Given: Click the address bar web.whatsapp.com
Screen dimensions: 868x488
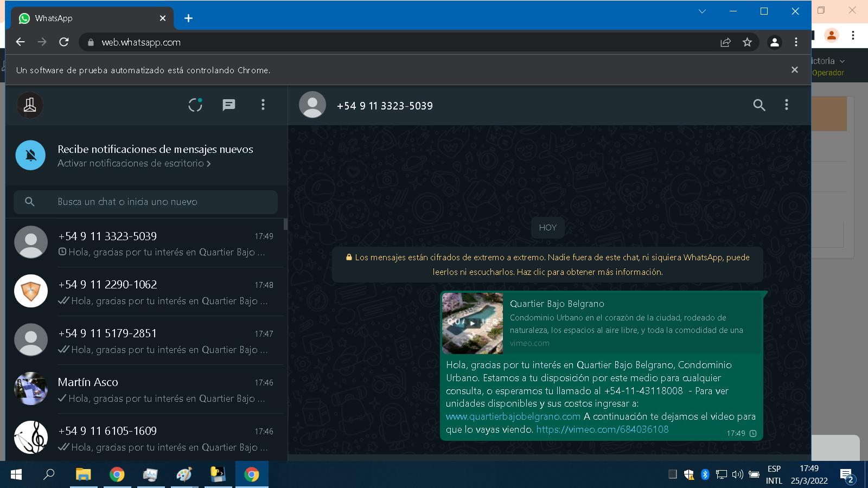Looking at the screenshot, I should pyautogui.click(x=141, y=42).
